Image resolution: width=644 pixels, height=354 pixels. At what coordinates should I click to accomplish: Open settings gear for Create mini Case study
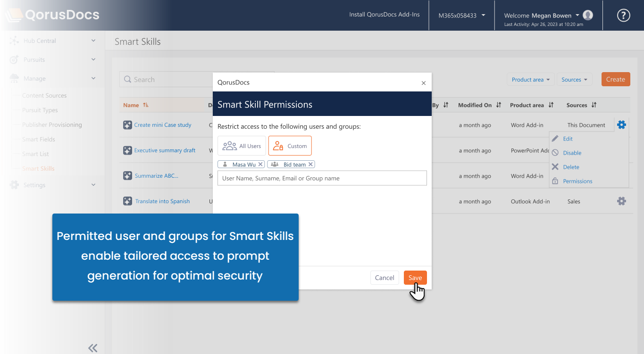(x=621, y=125)
